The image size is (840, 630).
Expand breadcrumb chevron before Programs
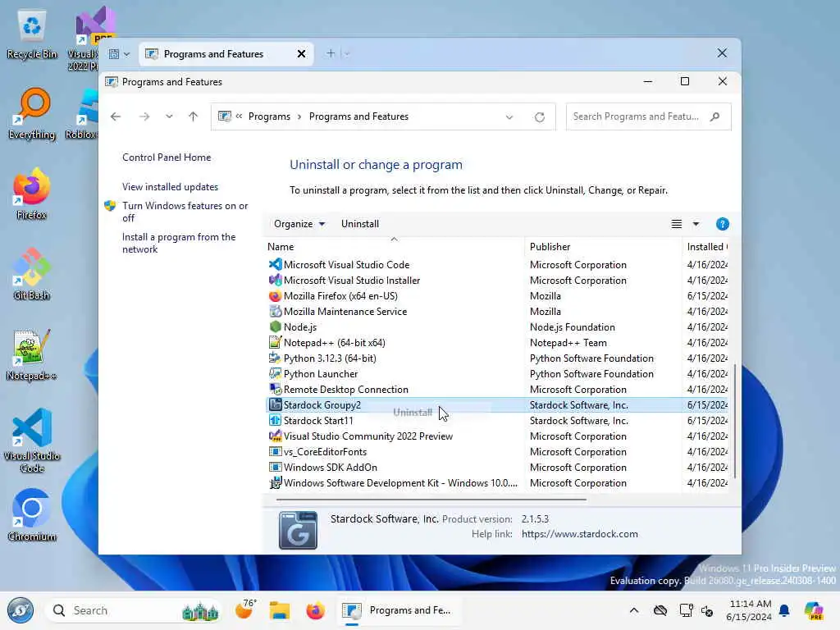[x=239, y=116]
